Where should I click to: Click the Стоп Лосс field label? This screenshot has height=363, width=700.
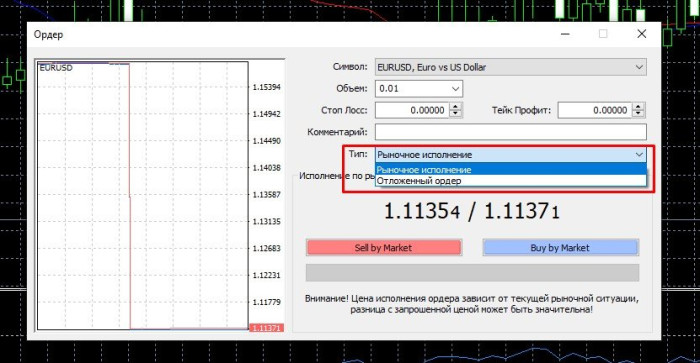tap(344, 110)
